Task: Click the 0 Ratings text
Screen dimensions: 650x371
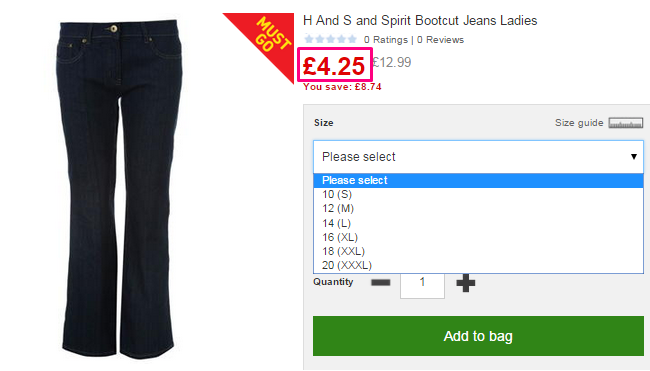Action: [x=386, y=40]
